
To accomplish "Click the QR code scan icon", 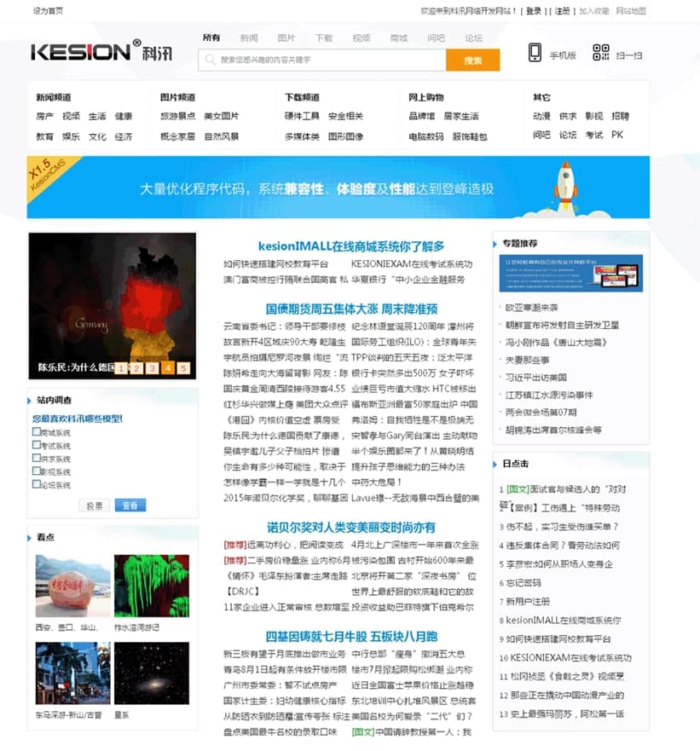I will click(600, 52).
